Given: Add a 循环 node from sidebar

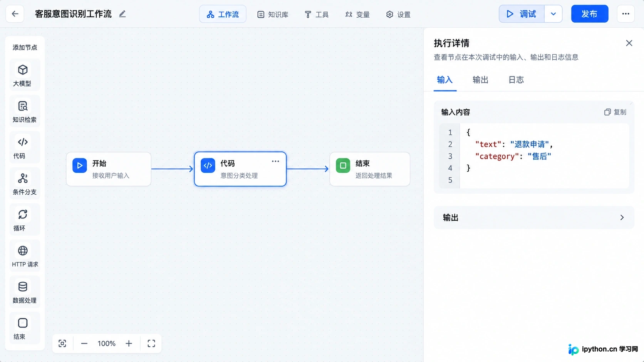Looking at the screenshot, I should click(25, 220).
